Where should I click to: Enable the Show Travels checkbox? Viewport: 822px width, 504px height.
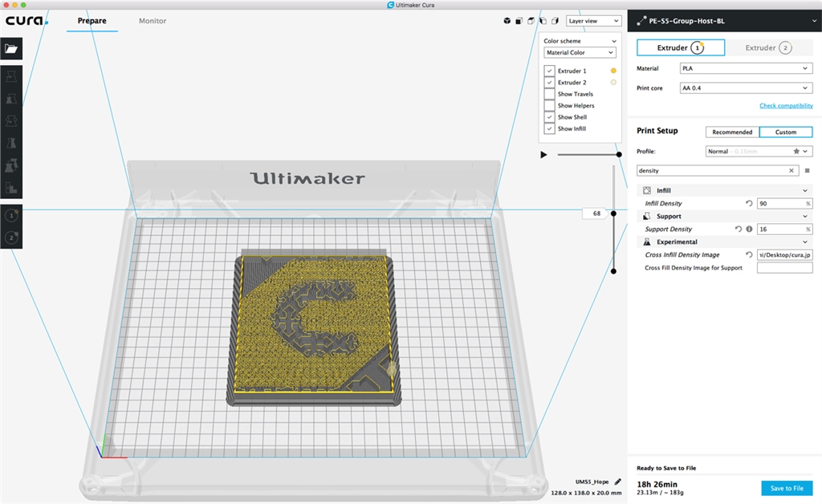[x=550, y=94]
